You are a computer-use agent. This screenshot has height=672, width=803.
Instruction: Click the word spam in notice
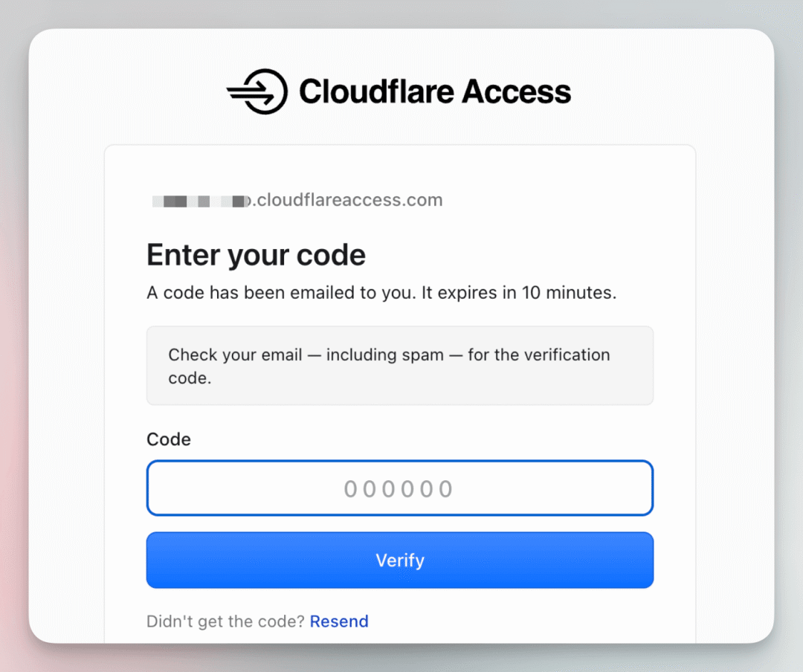pyautogui.click(x=422, y=355)
